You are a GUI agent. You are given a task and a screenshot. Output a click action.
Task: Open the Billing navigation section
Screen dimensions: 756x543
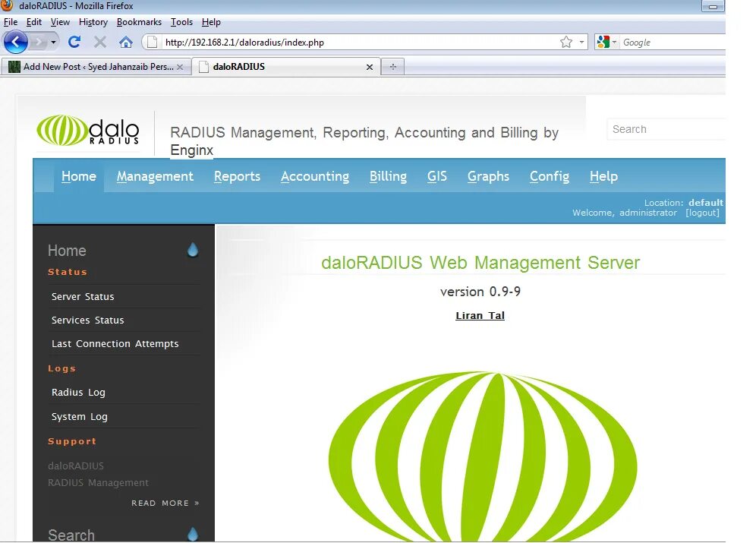[x=388, y=176]
